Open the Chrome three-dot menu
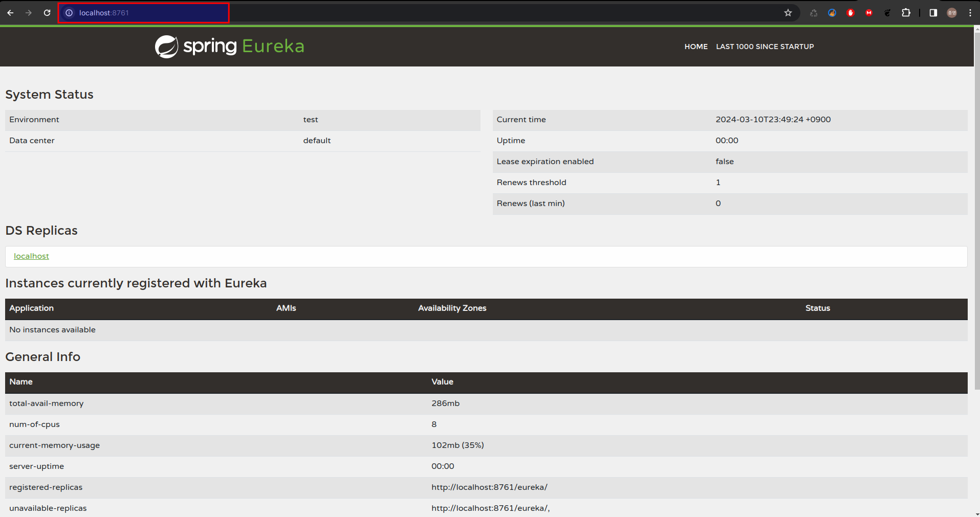Viewport: 980px width, 517px height. 970,13
